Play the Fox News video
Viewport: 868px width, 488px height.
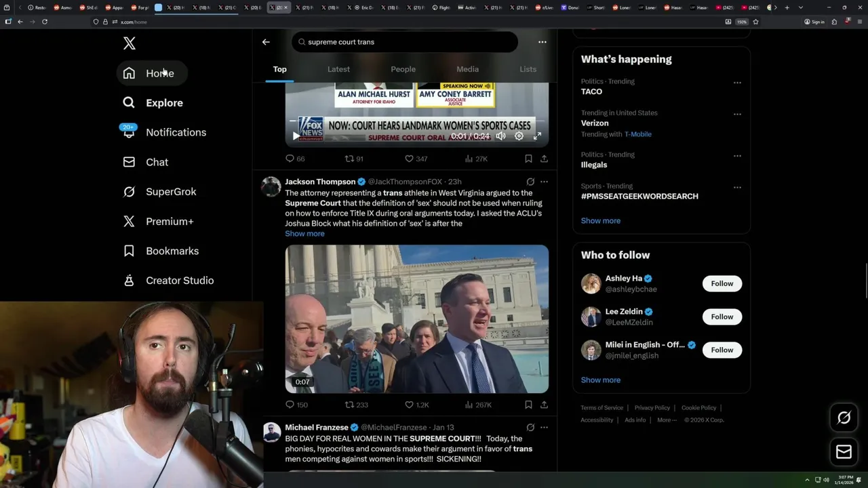(x=296, y=136)
